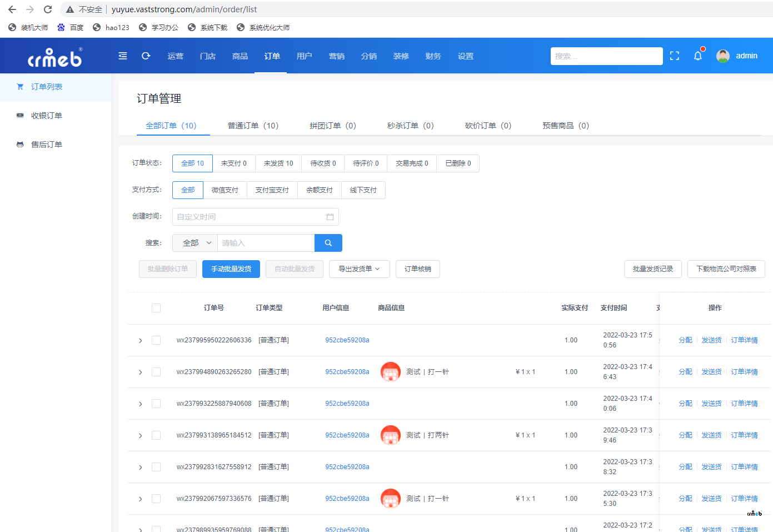Check the box for order wx237994890263265280

tap(156, 372)
